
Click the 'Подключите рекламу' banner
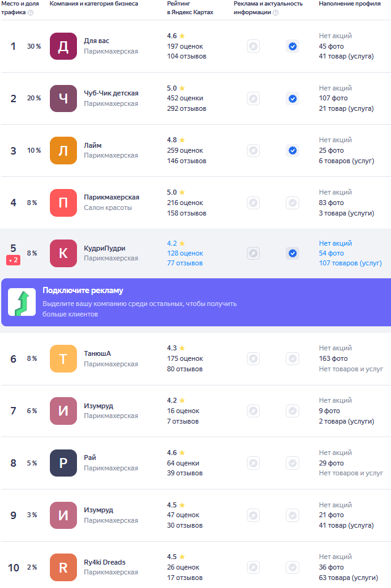tap(196, 302)
